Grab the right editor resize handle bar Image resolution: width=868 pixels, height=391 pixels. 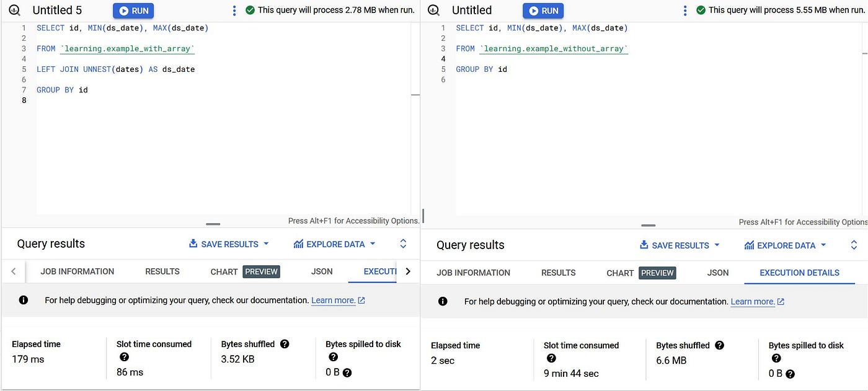pos(648,225)
